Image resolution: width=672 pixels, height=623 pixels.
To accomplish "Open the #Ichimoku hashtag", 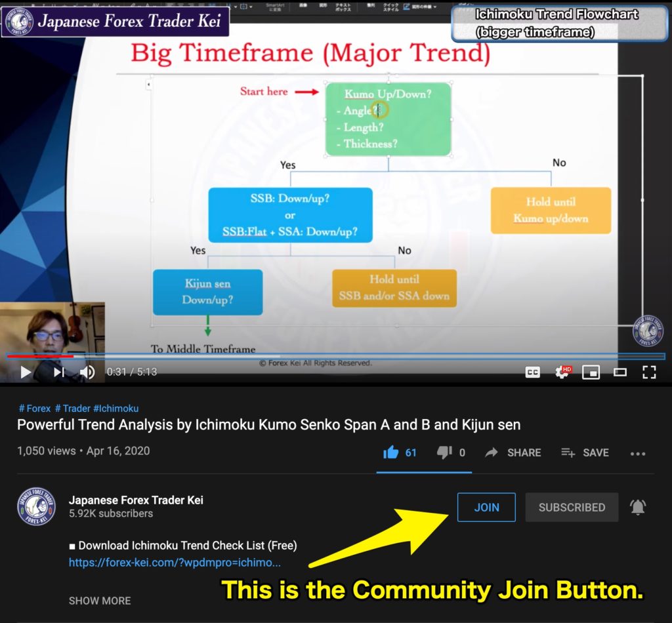I will 115,409.
